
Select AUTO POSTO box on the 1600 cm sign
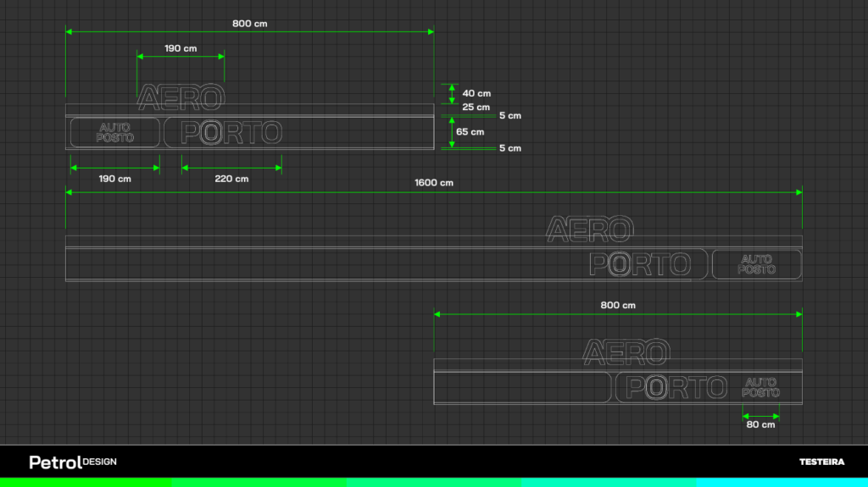tap(756, 264)
